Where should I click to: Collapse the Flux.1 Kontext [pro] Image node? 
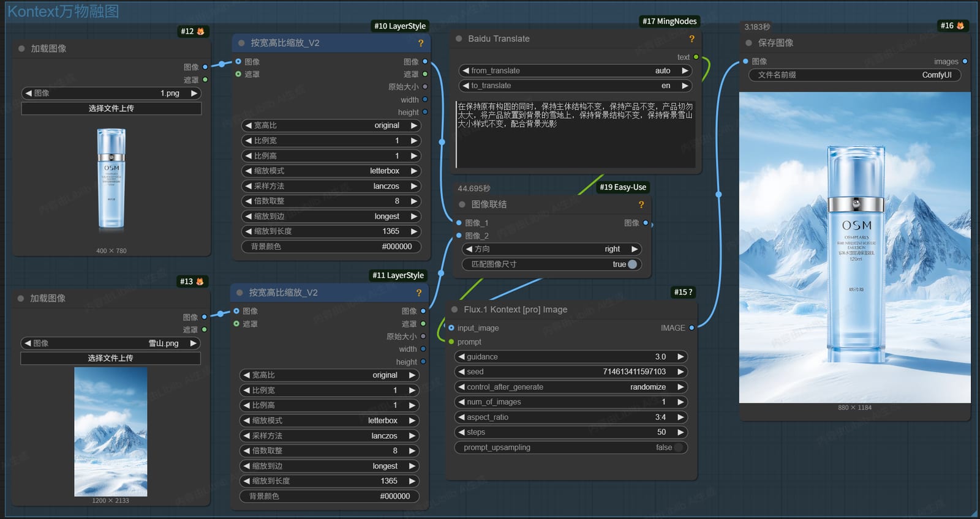pyautogui.click(x=454, y=310)
